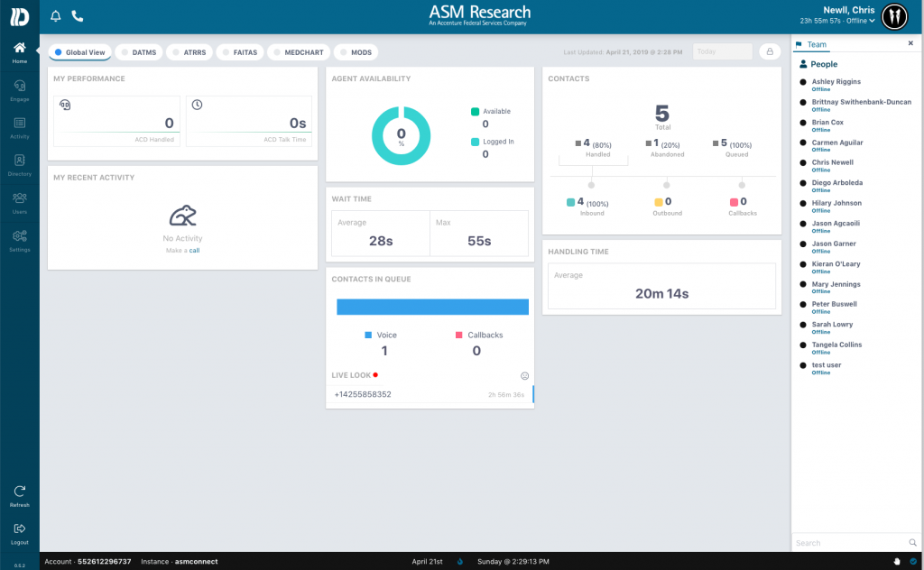Select Ashley Riggins in People list
924x570 pixels.
[x=836, y=82]
